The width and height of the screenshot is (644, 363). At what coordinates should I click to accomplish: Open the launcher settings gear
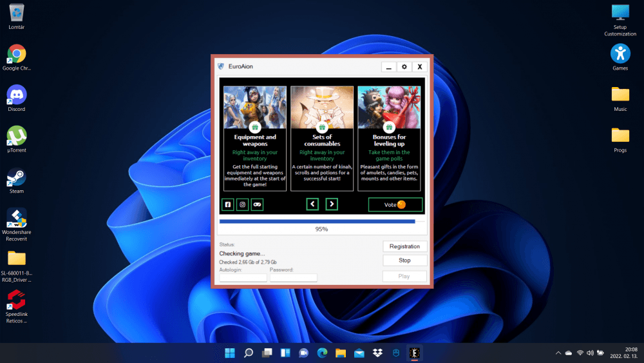click(x=404, y=66)
